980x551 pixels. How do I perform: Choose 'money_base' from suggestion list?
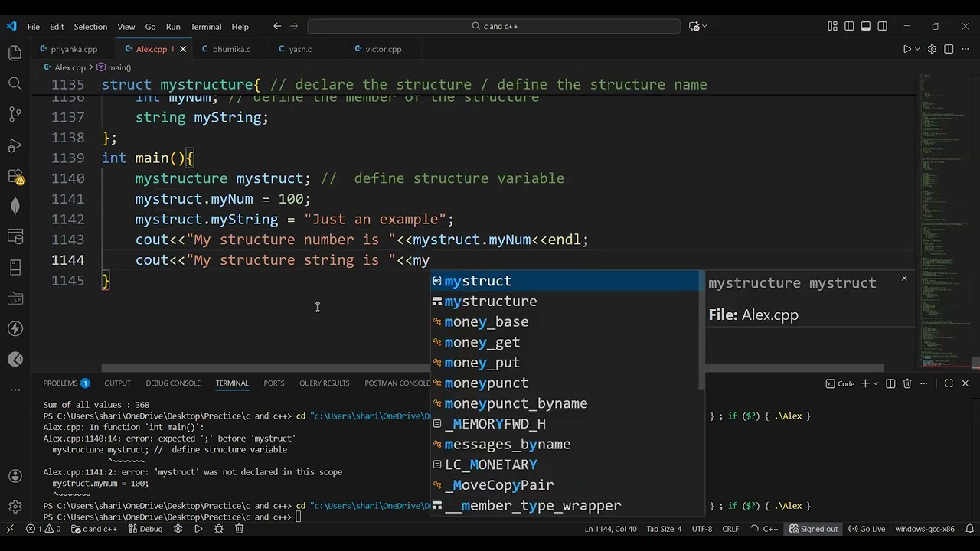[x=565, y=321]
